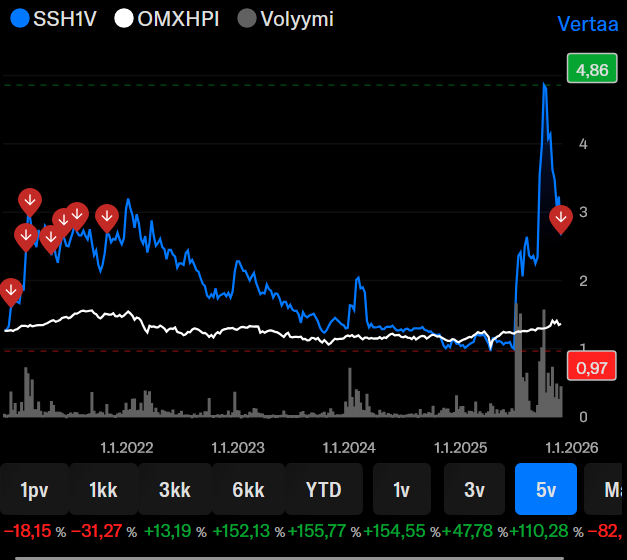Switch chart to YTD range
The width and height of the screenshot is (627, 560).
click(x=322, y=490)
